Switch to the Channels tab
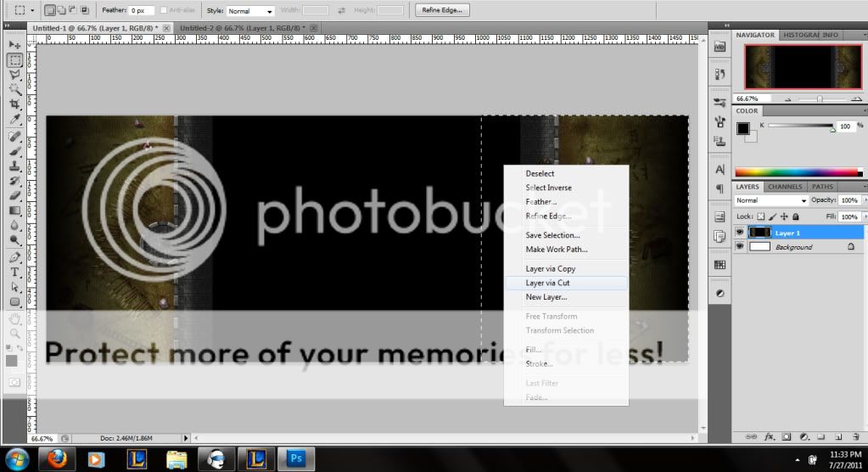This screenshot has height=472, width=868. coord(785,187)
